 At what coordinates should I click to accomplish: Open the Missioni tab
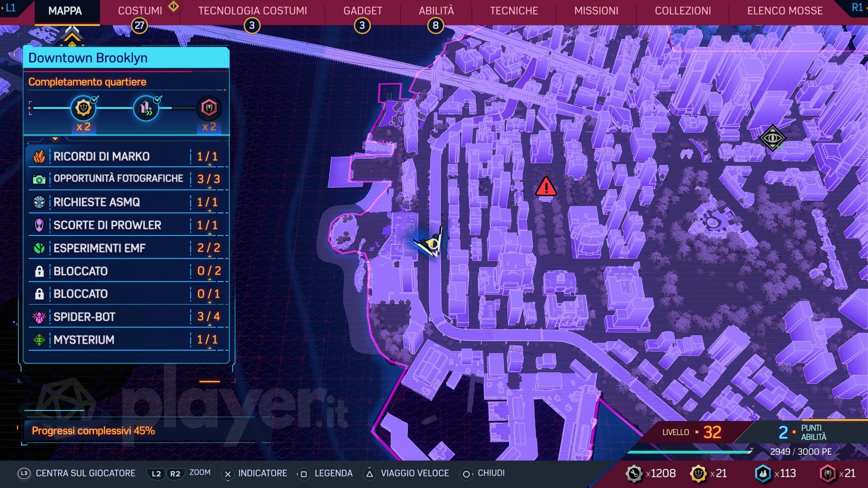point(596,11)
